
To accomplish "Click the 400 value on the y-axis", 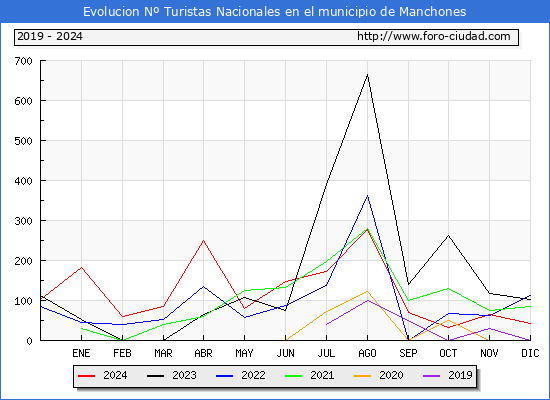I will pyautogui.click(x=24, y=181).
